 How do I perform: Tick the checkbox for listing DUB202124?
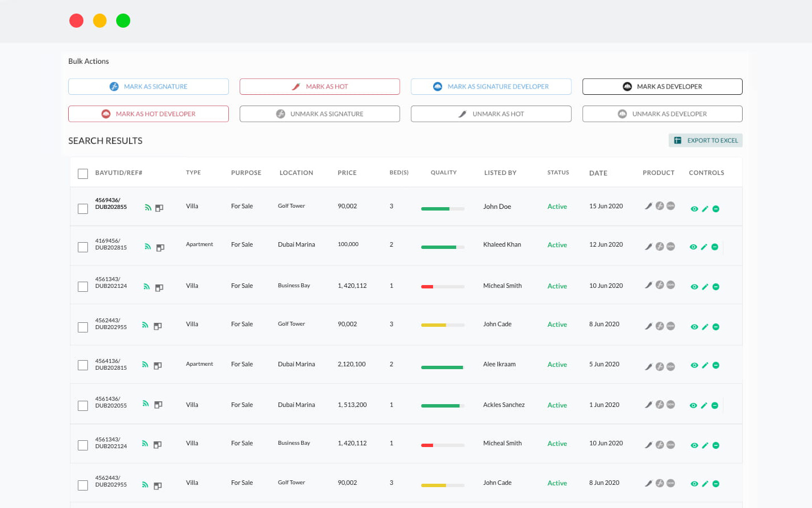(83, 286)
